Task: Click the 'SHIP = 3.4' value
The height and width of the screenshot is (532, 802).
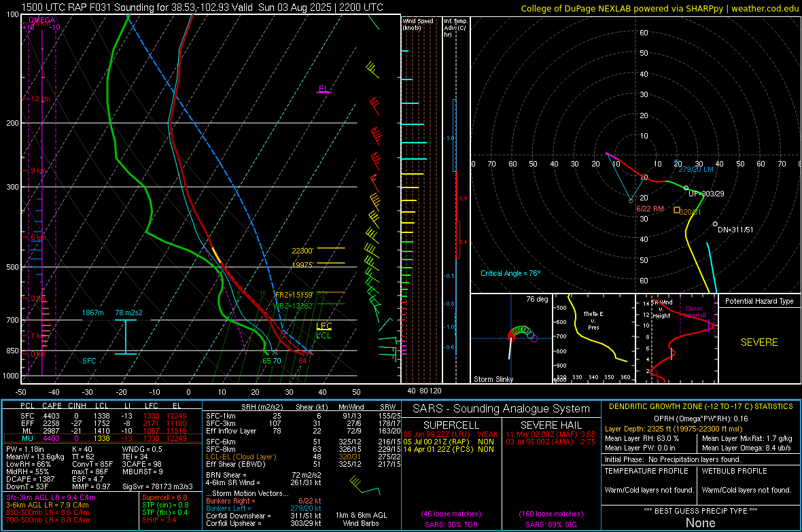Action: point(159,520)
